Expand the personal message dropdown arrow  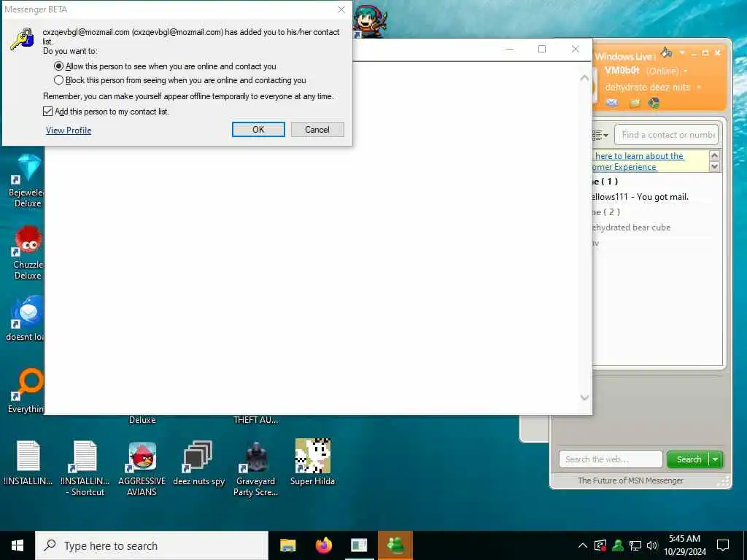coord(699,87)
